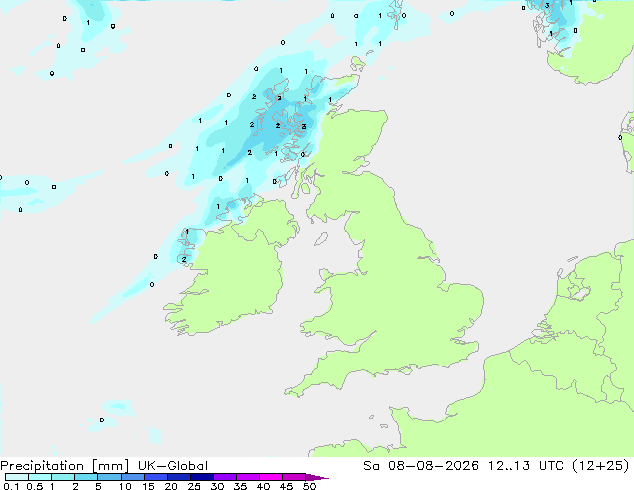Screen dimensions: 634x490
Task: Choose the 25–30 mm navy legend swatch
Action: [201, 477]
